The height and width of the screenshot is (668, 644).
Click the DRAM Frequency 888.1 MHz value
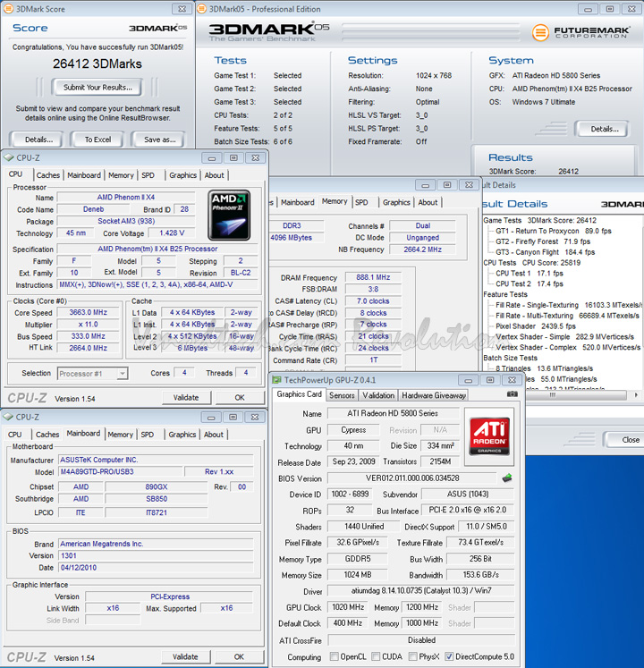(373, 277)
